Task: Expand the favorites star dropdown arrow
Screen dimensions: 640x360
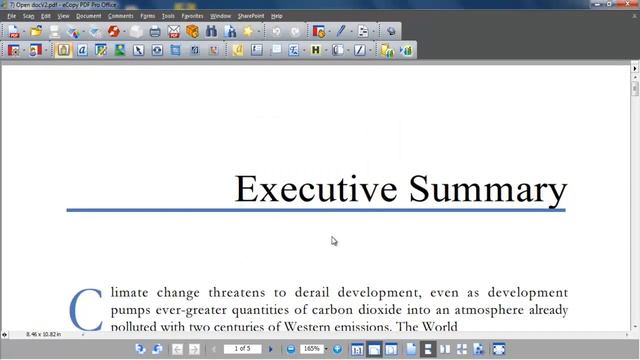Action: click(x=258, y=32)
